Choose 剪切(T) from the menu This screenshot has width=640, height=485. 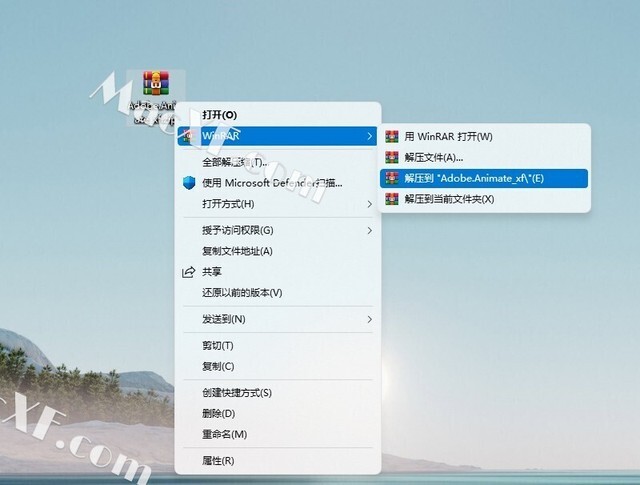(x=278, y=346)
